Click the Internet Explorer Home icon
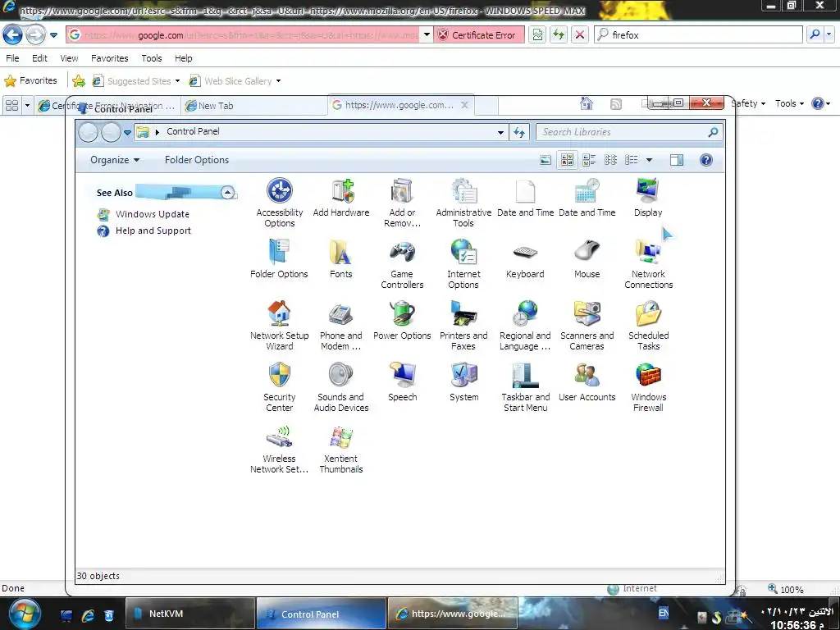 coord(587,103)
